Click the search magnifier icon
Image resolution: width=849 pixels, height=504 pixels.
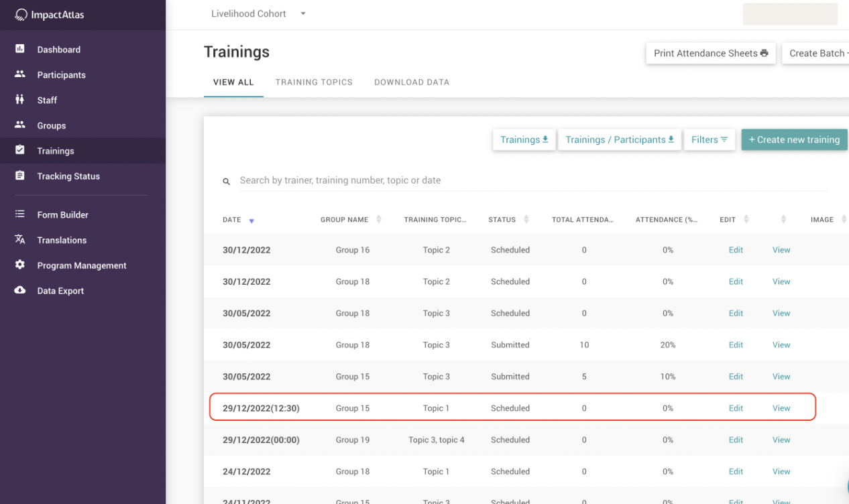coord(227,181)
